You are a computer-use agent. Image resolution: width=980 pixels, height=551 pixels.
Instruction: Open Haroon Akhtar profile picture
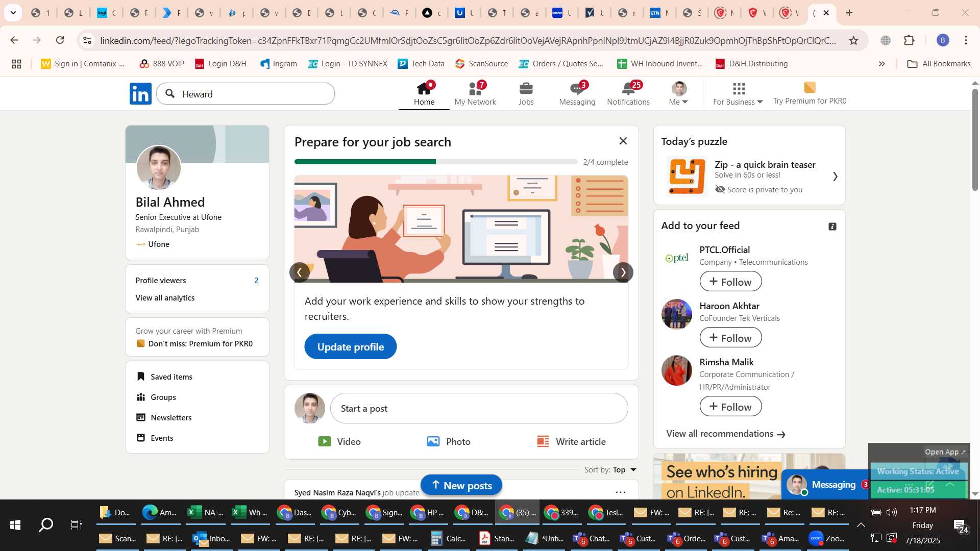677,314
